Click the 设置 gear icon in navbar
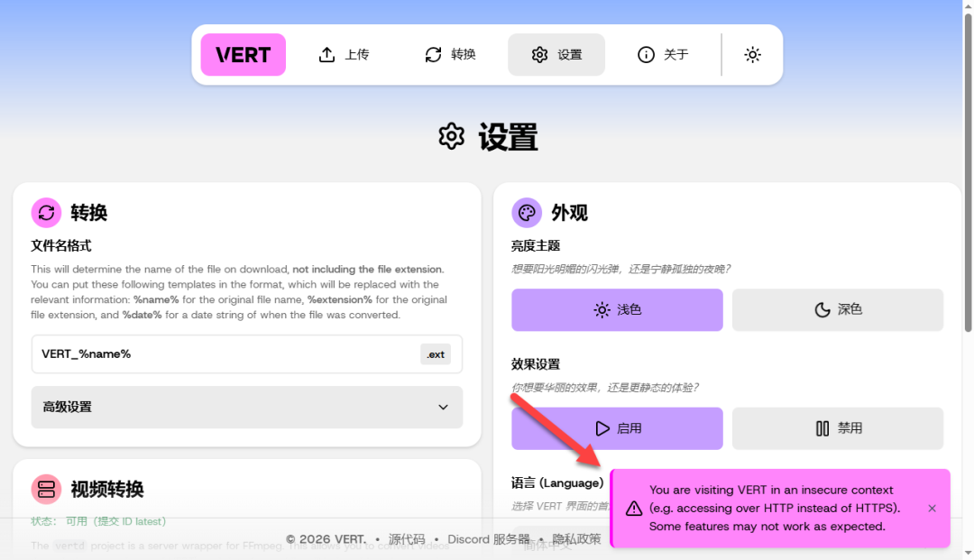Image resolution: width=974 pixels, height=560 pixels. pos(538,54)
